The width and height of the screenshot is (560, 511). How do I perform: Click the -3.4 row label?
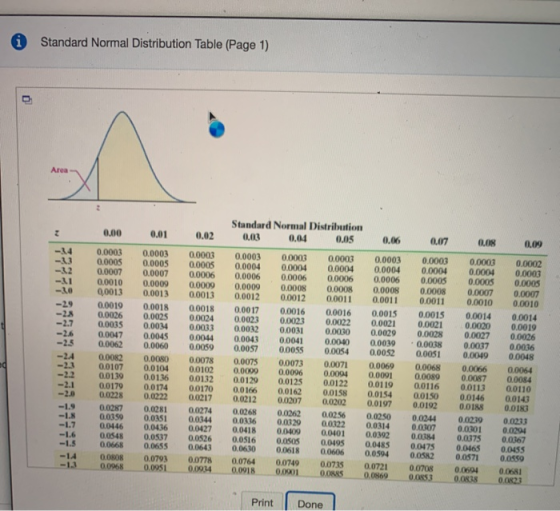coord(64,252)
